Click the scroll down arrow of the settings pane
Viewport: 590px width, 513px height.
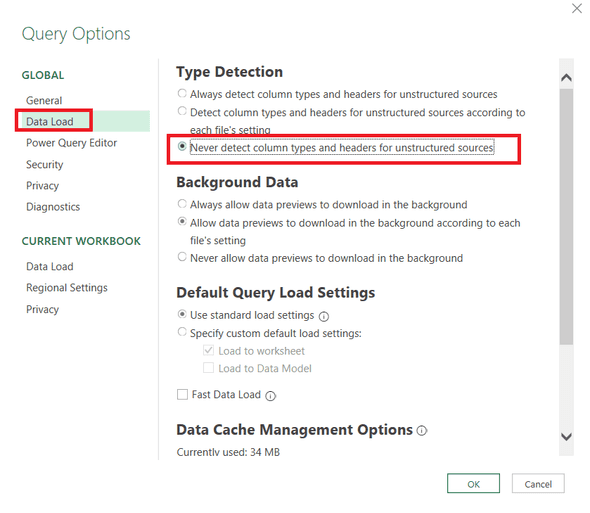point(566,437)
